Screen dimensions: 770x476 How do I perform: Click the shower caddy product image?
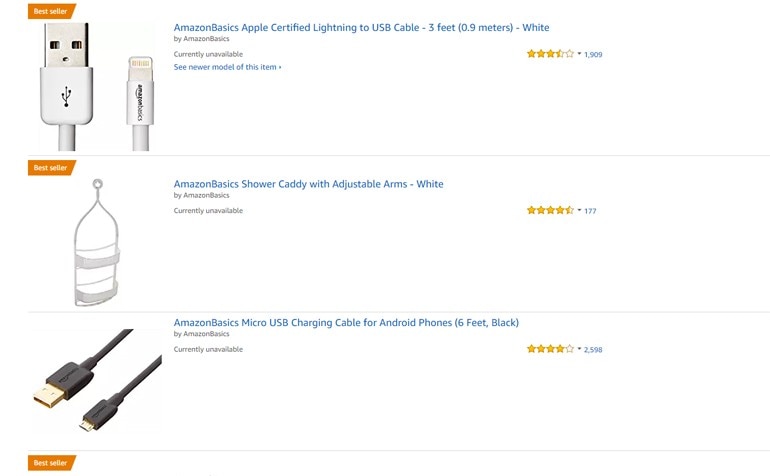click(x=97, y=241)
